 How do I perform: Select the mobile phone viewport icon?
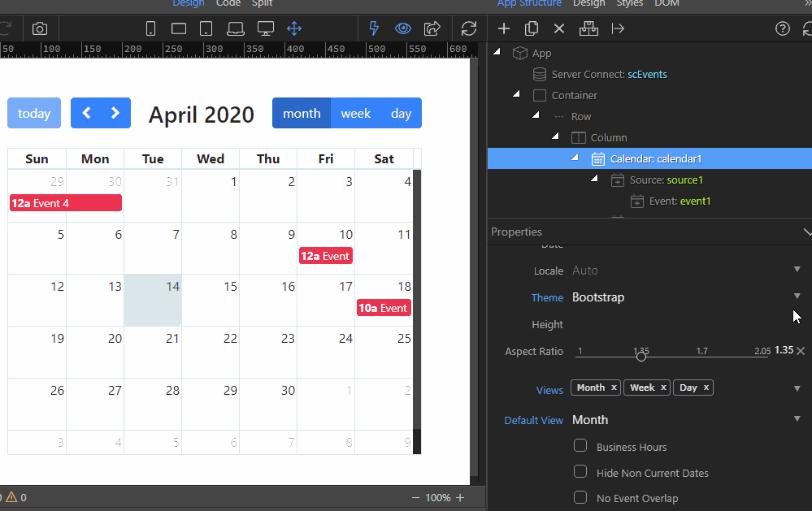[x=150, y=29]
